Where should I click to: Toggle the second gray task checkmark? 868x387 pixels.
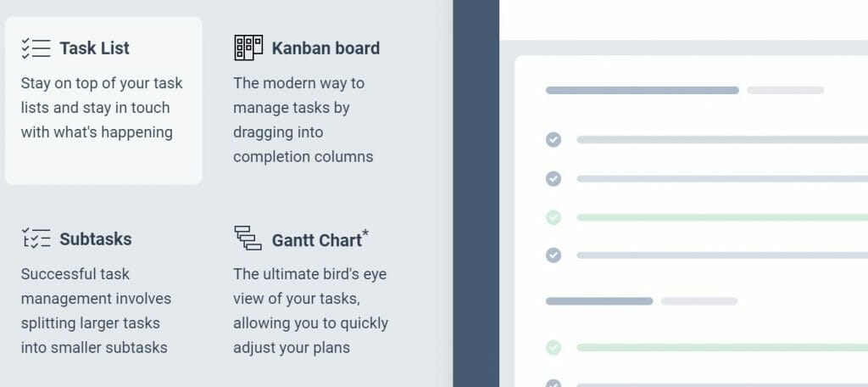click(554, 178)
